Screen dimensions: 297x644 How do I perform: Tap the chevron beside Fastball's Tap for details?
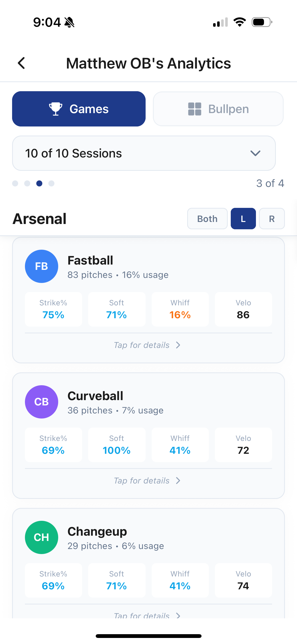coord(178,345)
